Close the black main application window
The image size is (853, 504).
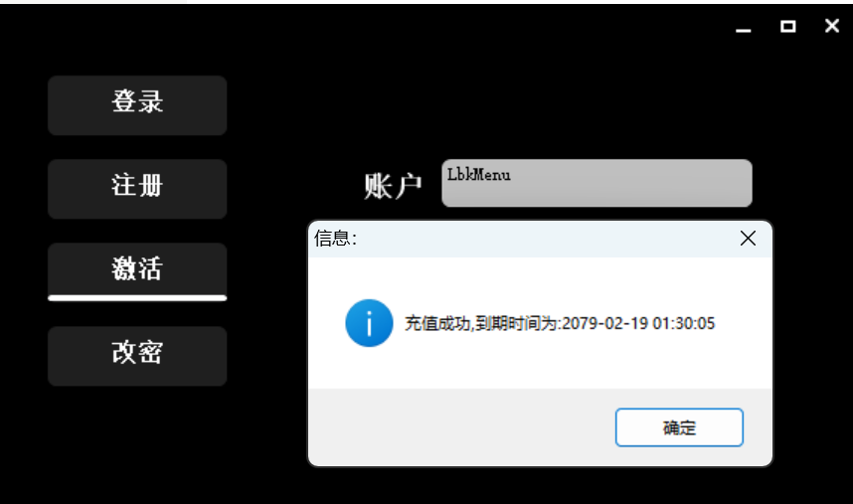pyautogui.click(x=832, y=26)
